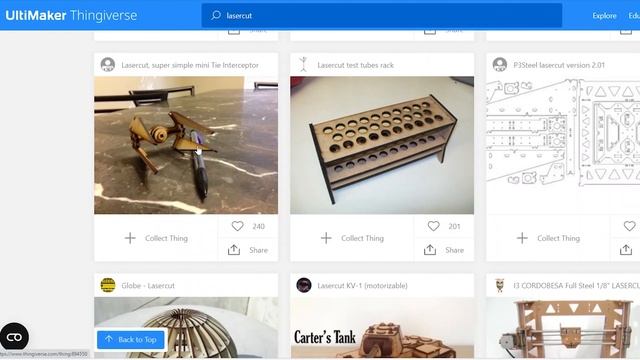The image size is (640, 360).
Task: Open avatar of Globe - Lasercut author
Action: coord(108,285)
